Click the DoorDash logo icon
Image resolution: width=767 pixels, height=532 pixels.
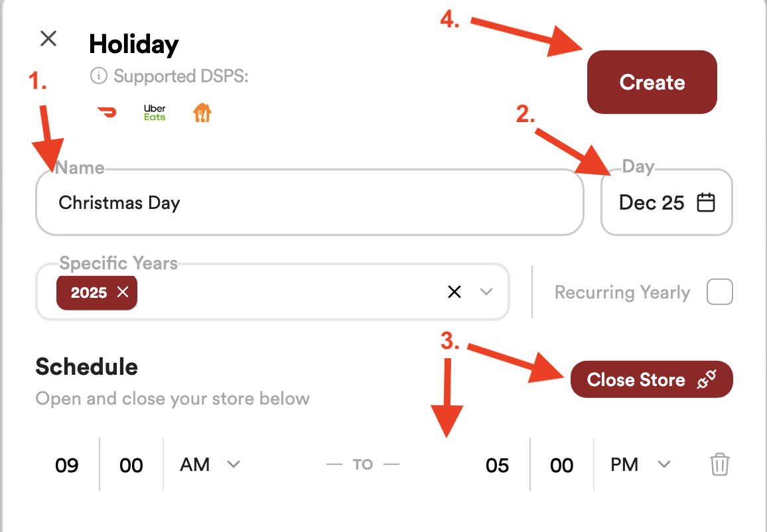point(106,113)
